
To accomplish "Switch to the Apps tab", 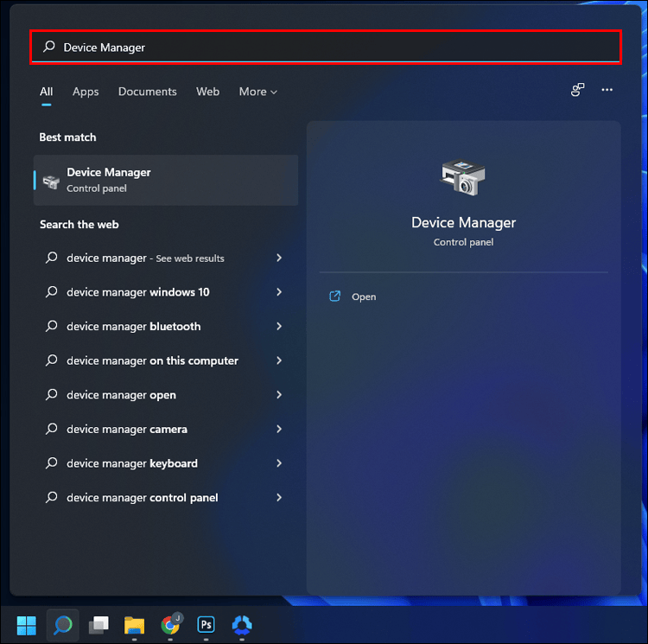I will point(86,92).
